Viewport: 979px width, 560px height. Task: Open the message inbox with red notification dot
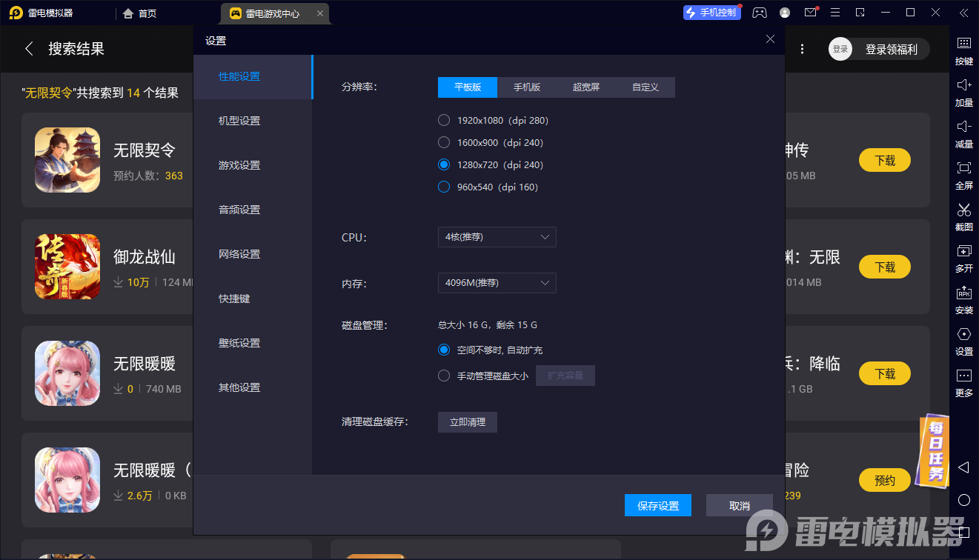pos(810,13)
